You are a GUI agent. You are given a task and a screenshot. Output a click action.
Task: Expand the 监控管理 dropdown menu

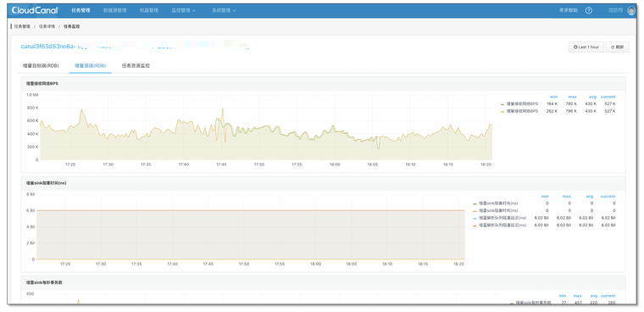point(183,10)
